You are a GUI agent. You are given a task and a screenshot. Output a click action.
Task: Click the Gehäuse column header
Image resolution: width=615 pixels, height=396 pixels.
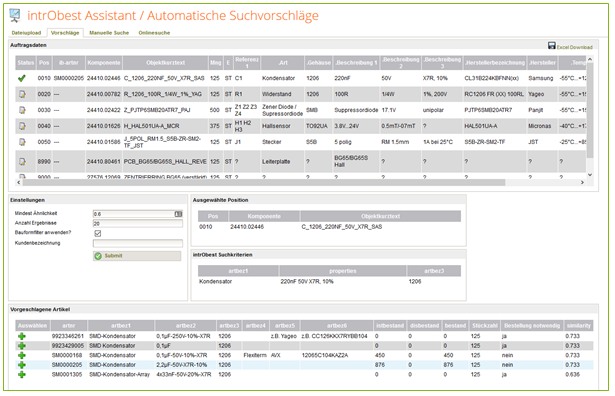[318, 63]
